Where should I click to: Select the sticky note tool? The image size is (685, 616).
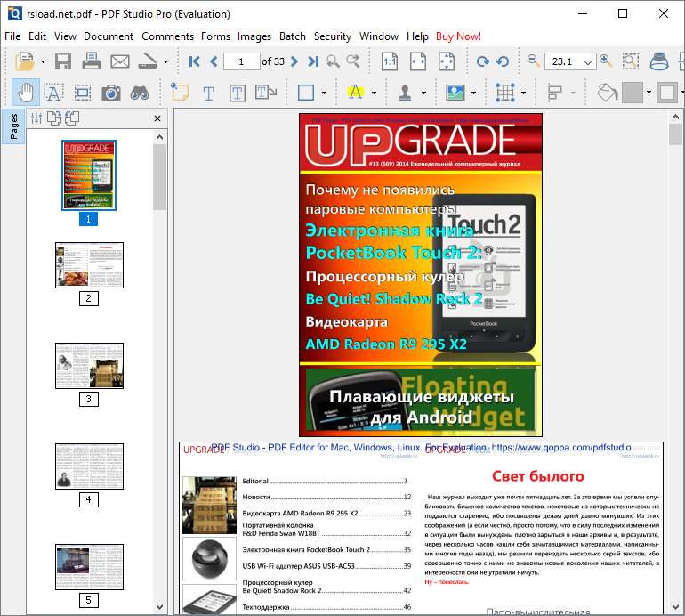(179, 92)
